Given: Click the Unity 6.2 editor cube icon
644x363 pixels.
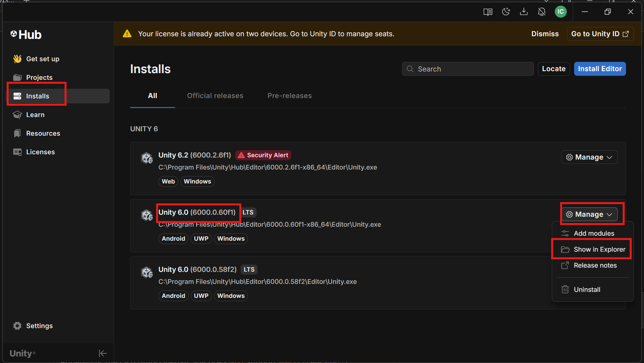Looking at the screenshot, I should (147, 158).
